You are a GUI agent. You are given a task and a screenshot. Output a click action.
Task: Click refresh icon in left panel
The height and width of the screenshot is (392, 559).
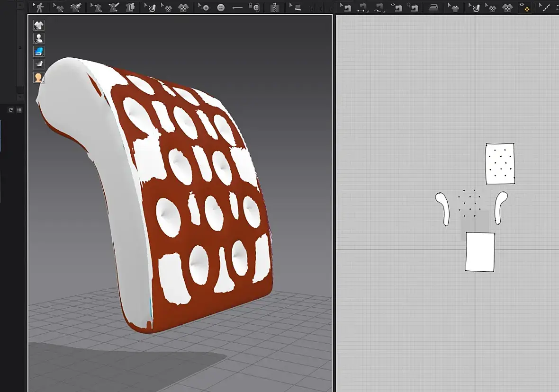pyautogui.click(x=11, y=110)
